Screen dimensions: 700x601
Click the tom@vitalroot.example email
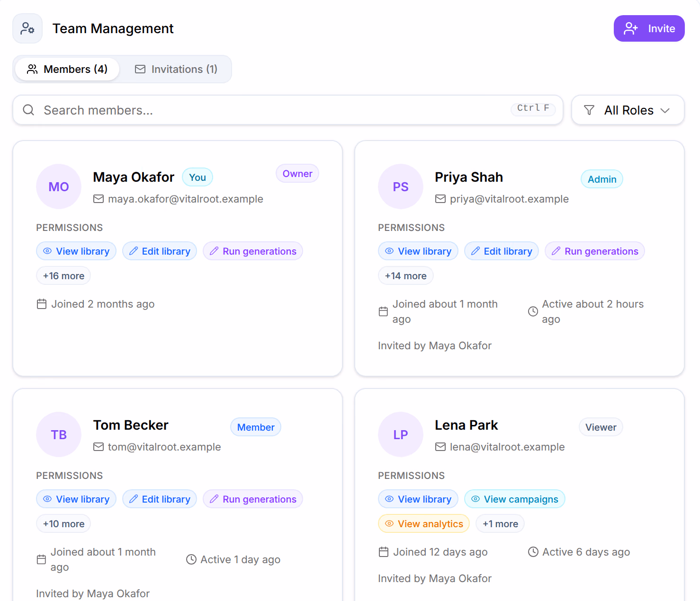pos(164,447)
